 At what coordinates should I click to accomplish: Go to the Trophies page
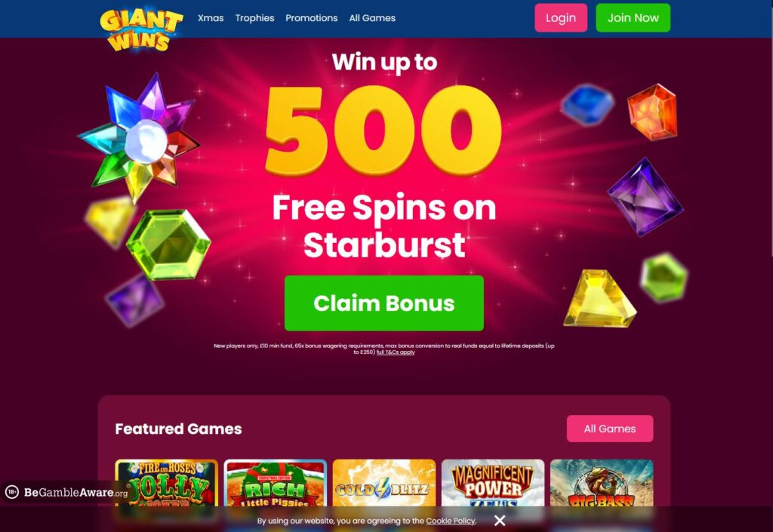point(254,18)
